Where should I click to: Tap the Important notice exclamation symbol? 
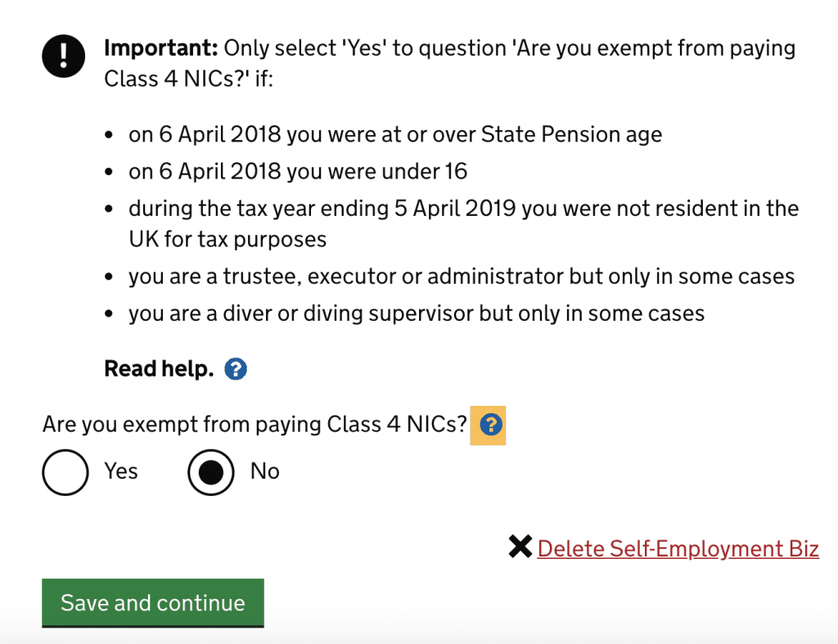63,56
